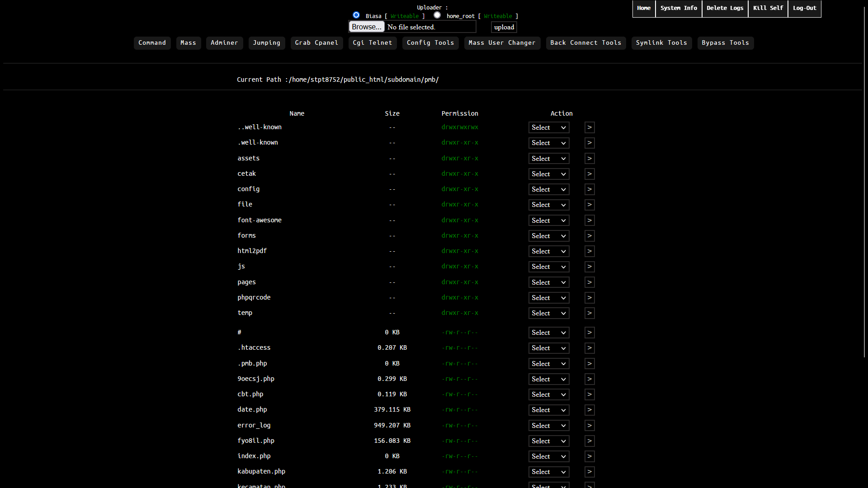This screenshot has height=488, width=868.
Task: Open Mass User Changer
Action: click(502, 43)
